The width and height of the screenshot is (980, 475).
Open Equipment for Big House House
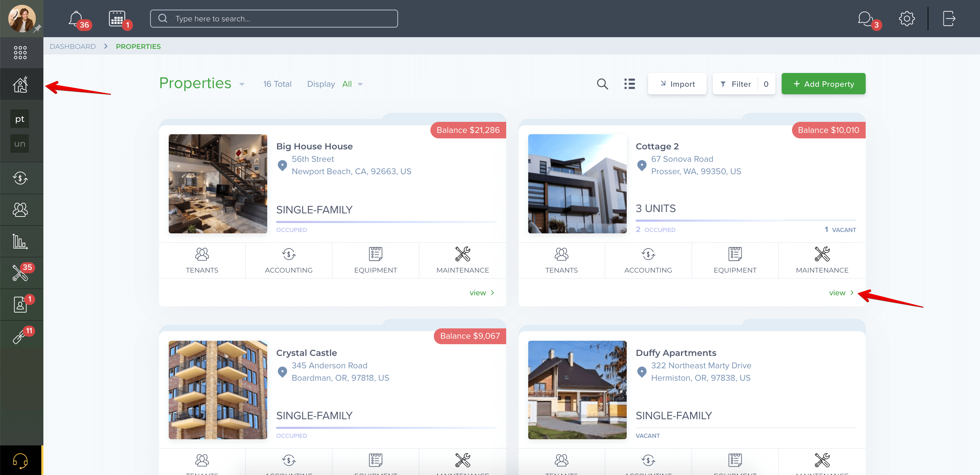click(x=375, y=261)
